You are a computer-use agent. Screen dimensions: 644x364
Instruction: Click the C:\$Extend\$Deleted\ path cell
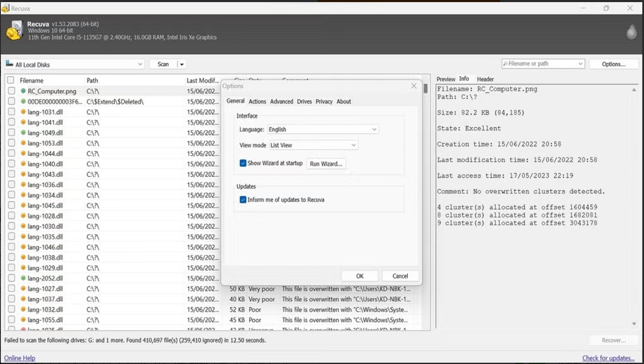coord(115,101)
